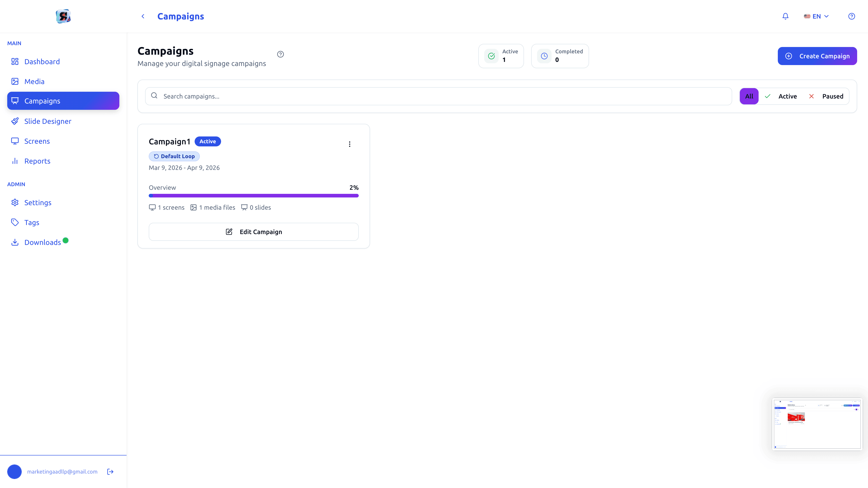Filter campaigns by Paused status
Viewport: 868px width, 488px height.
click(x=826, y=96)
